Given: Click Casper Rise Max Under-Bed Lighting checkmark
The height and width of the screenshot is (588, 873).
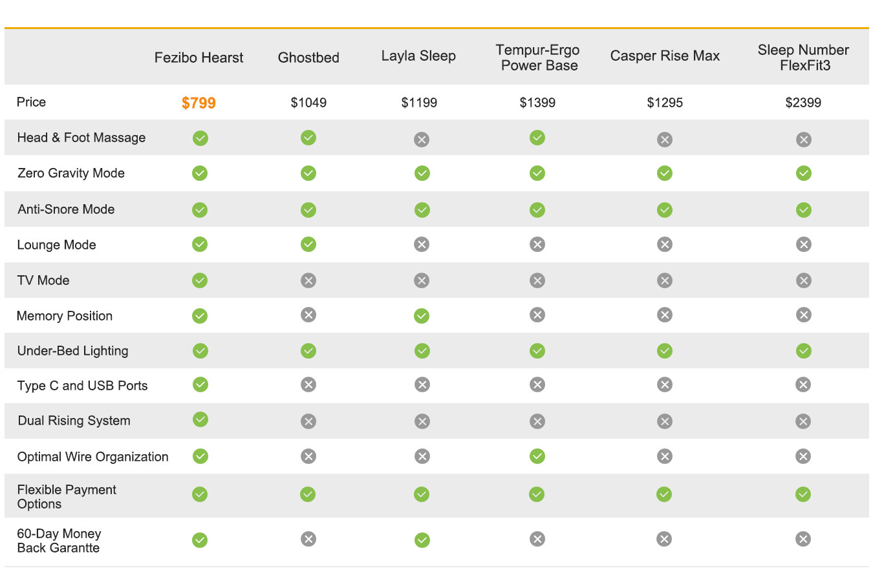Looking at the screenshot, I should point(665,351).
